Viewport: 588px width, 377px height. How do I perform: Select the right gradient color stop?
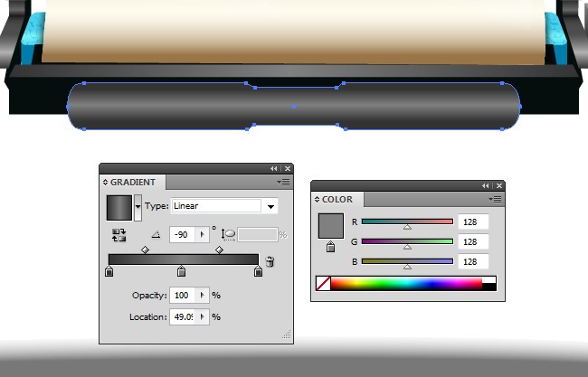pos(258,271)
